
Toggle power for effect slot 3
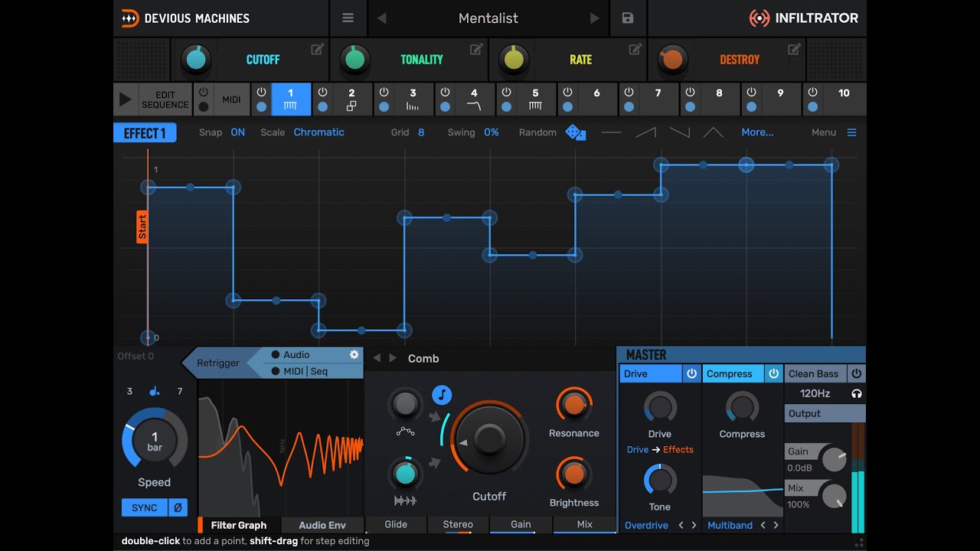click(x=384, y=92)
